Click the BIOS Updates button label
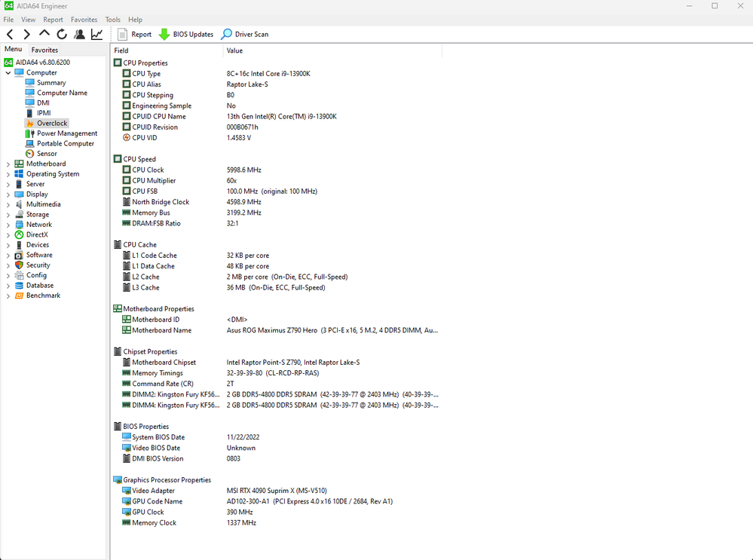This screenshot has width=753, height=560. [193, 35]
